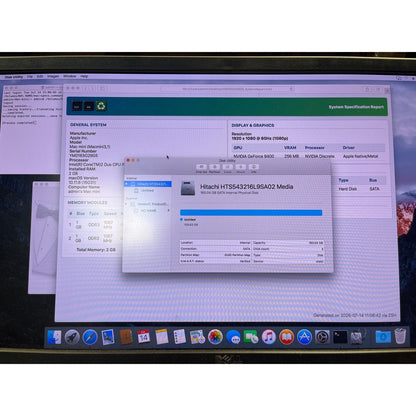This screenshot has width=416, height=416.
Task: Click Erase in Disk Utility toolbar
Action: (228, 168)
